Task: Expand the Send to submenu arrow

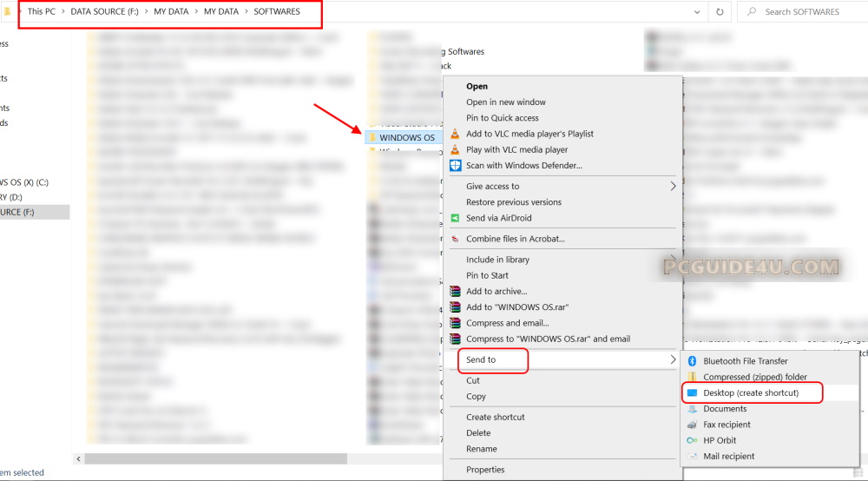Action: 673,359
